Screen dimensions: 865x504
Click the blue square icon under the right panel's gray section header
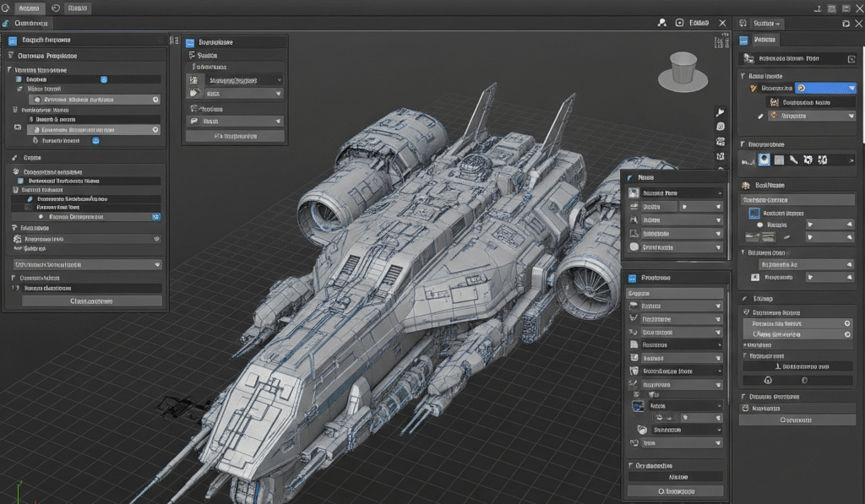[754, 214]
